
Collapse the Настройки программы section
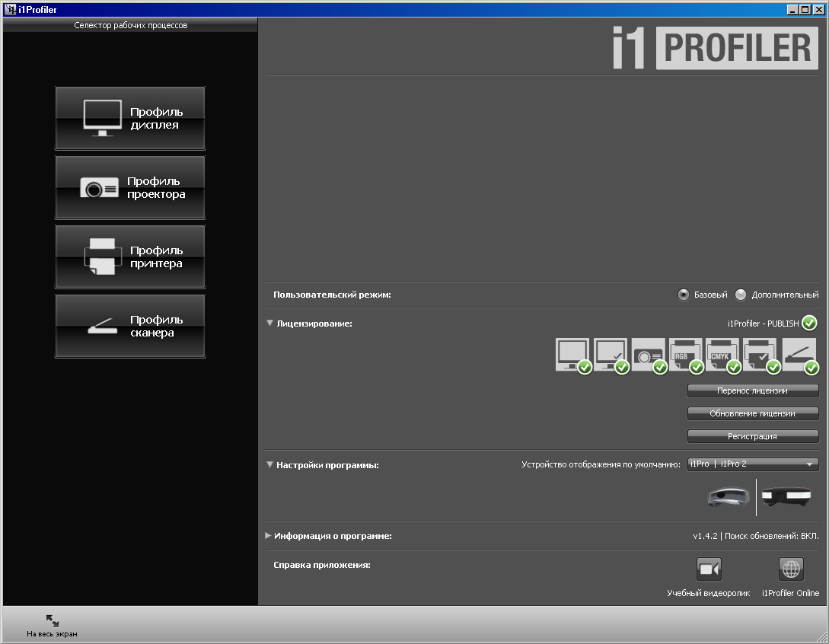pyautogui.click(x=269, y=465)
